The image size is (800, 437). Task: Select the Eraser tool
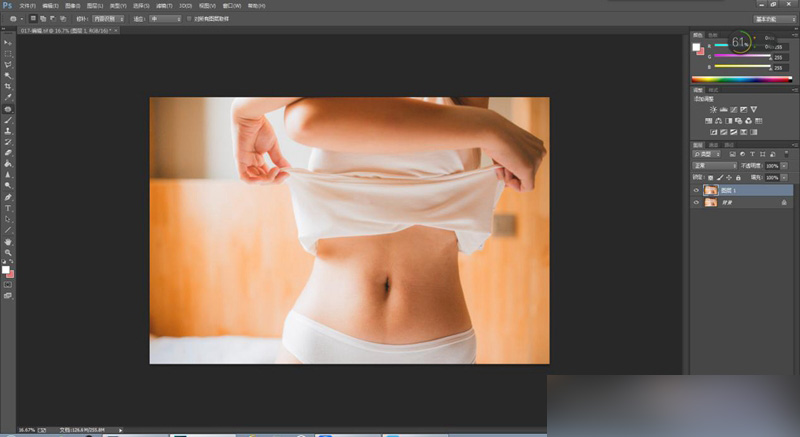(x=8, y=153)
